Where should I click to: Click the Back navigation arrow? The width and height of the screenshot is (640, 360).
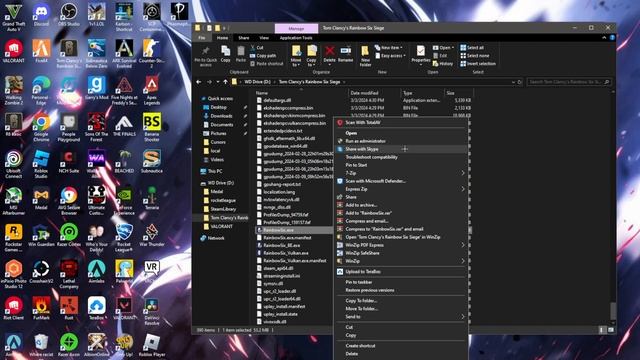tap(199, 82)
